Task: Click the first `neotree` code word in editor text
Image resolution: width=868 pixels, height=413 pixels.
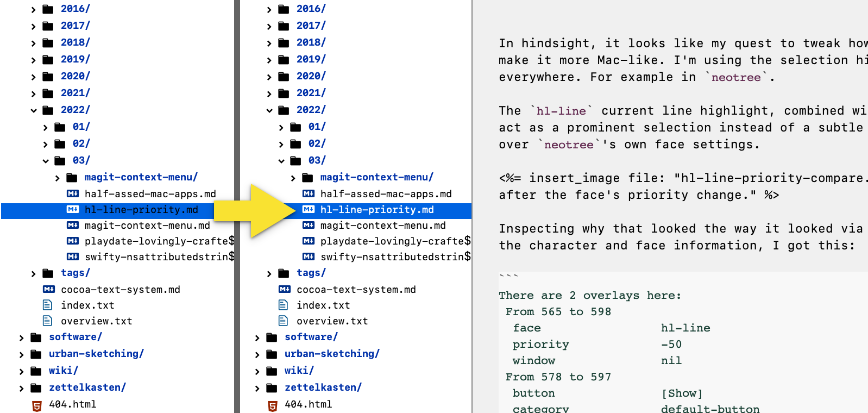Action: click(x=736, y=77)
